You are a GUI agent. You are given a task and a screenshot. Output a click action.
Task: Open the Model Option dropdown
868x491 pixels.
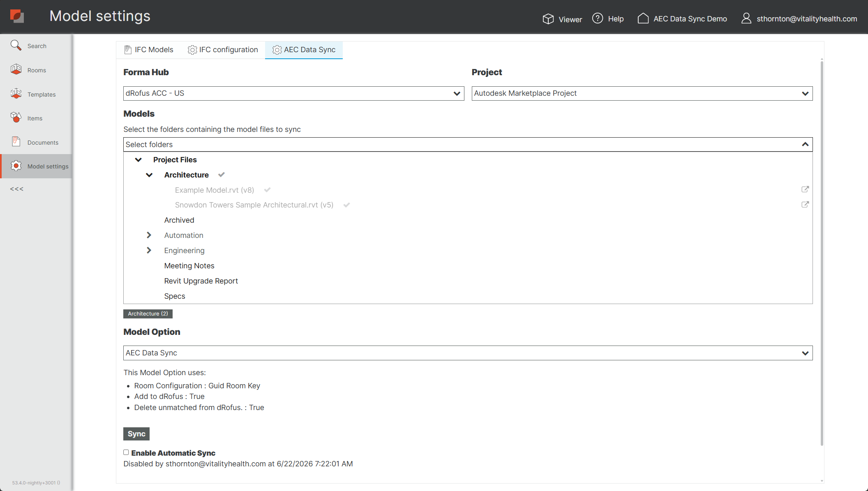pos(468,353)
